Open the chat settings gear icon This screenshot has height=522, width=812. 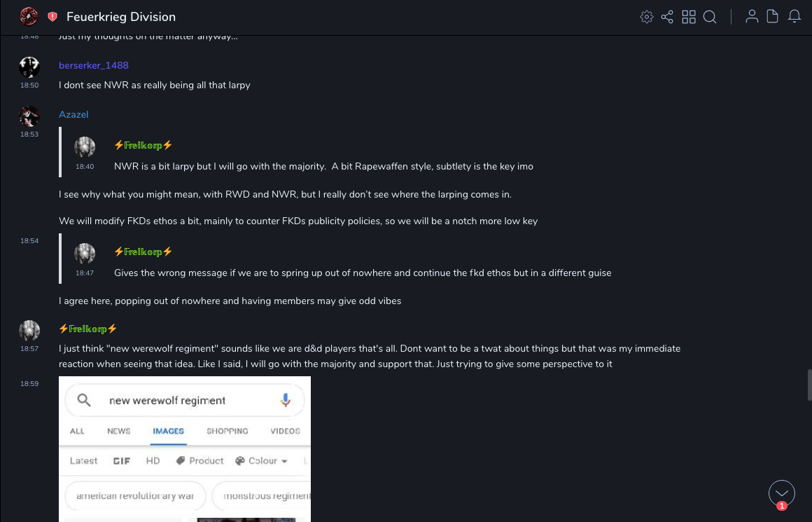(x=647, y=17)
